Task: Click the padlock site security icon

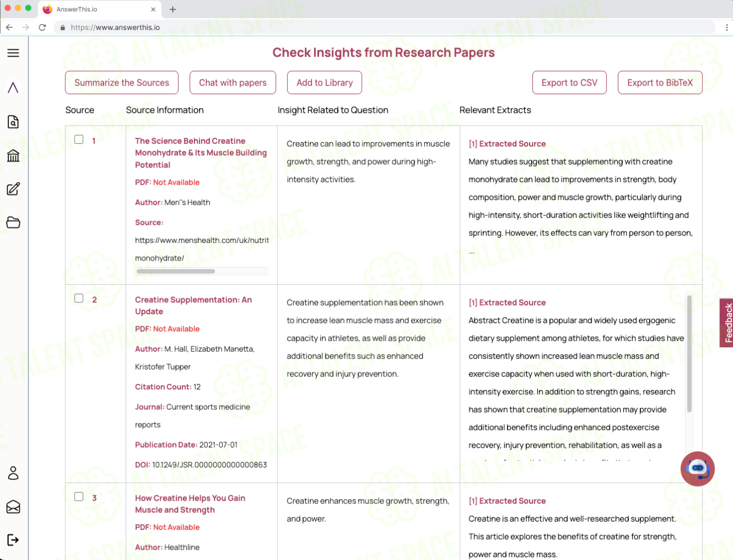Action: click(x=63, y=27)
